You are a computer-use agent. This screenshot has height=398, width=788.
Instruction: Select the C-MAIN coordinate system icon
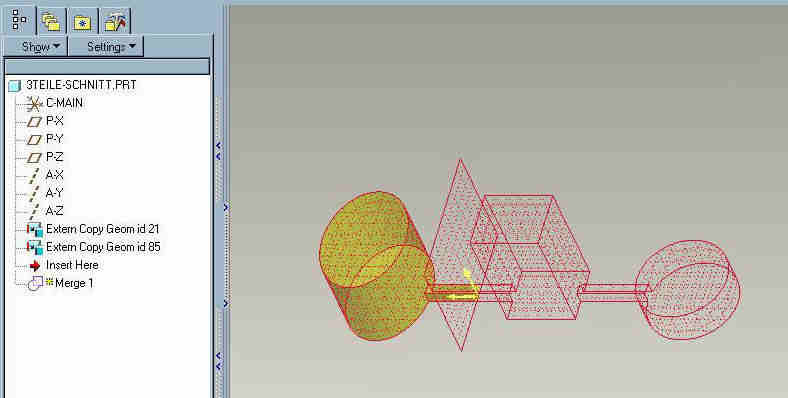click(34, 104)
